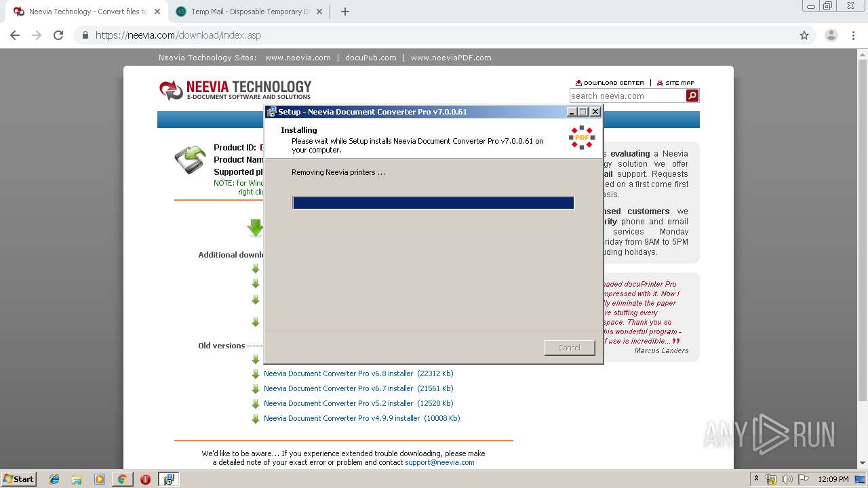Click the red search magnifier button

[692, 96]
